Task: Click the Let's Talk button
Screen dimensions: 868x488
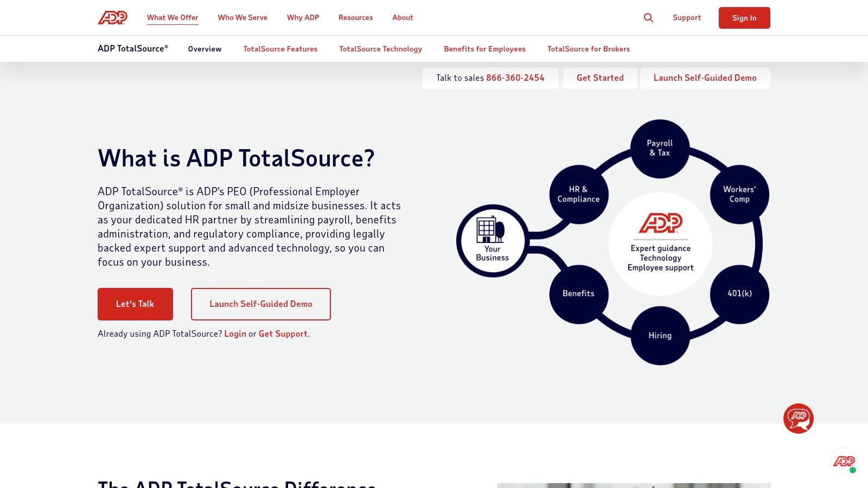Action: click(135, 304)
